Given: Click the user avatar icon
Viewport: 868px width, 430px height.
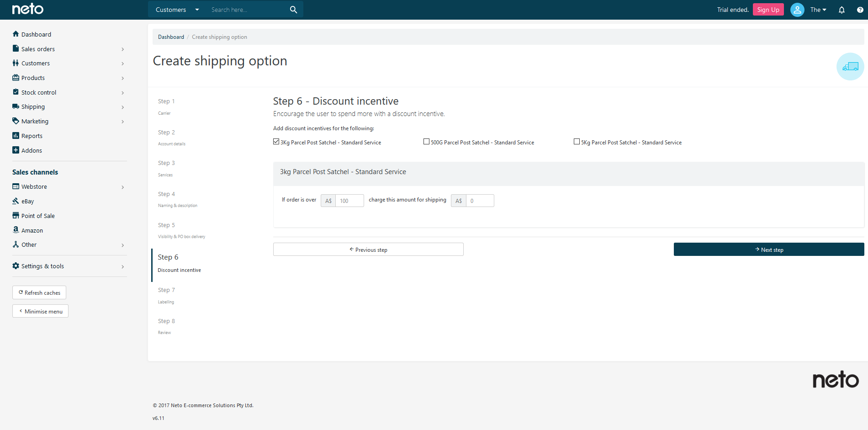Looking at the screenshot, I should 797,10.
